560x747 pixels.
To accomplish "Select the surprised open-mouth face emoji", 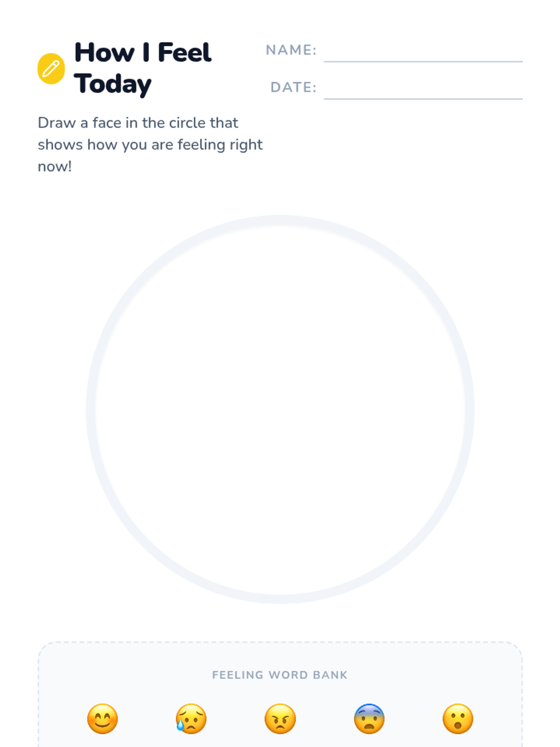I will (x=458, y=719).
